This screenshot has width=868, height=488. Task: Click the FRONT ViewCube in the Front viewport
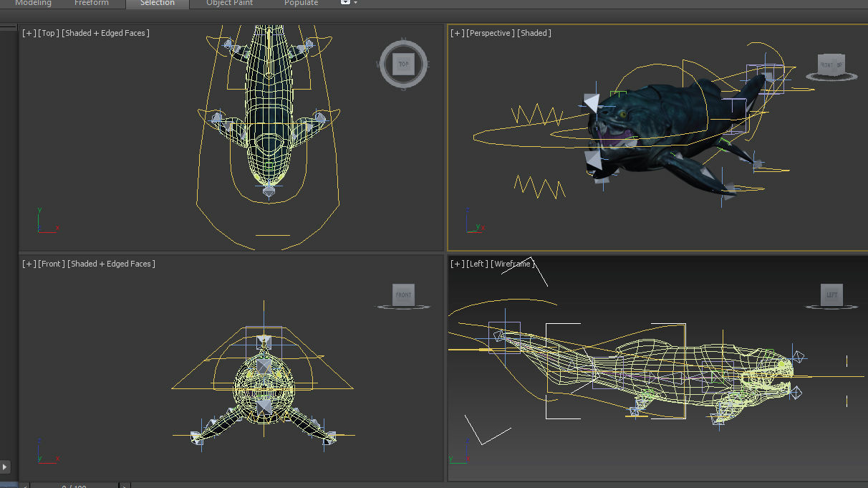coord(403,295)
